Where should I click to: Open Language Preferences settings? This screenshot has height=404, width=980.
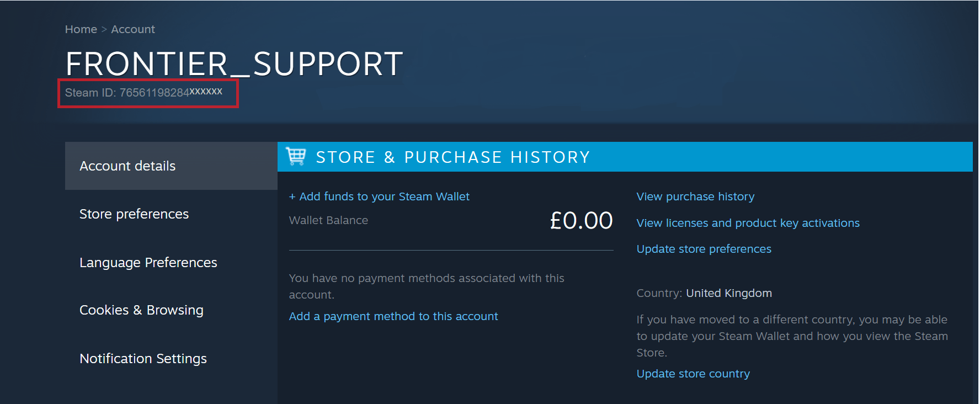148,262
